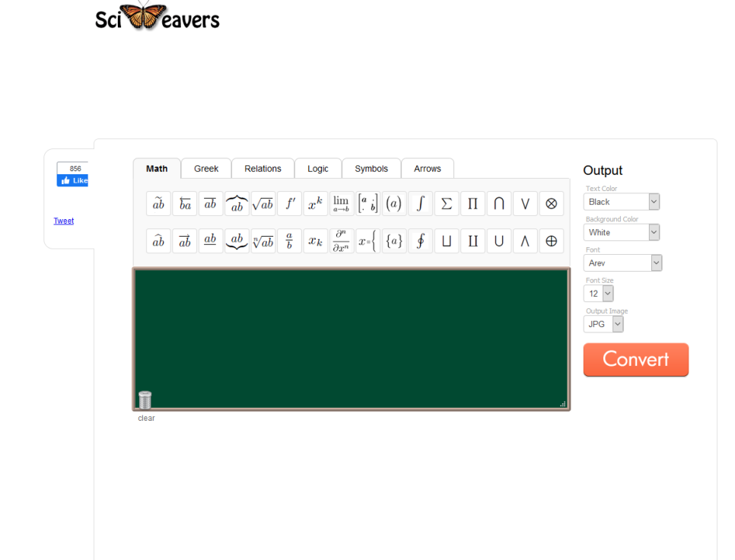735x560 pixels.
Task: Insert the circled times symbol
Action: 551,204
